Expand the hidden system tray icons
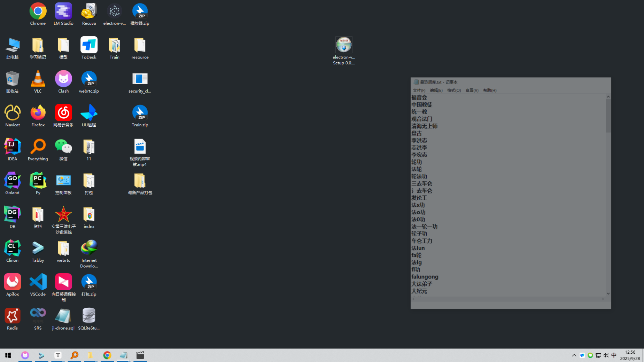 point(574,355)
